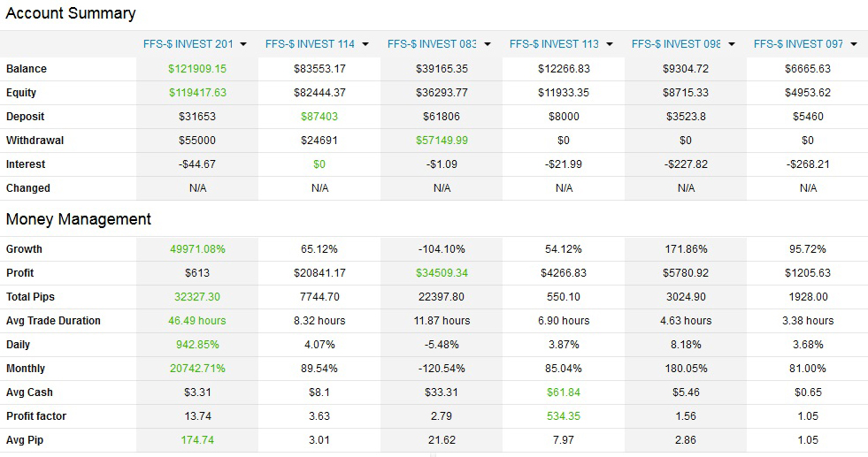Select the Profit factor row label
Screen dimensions: 868x457
36,416
